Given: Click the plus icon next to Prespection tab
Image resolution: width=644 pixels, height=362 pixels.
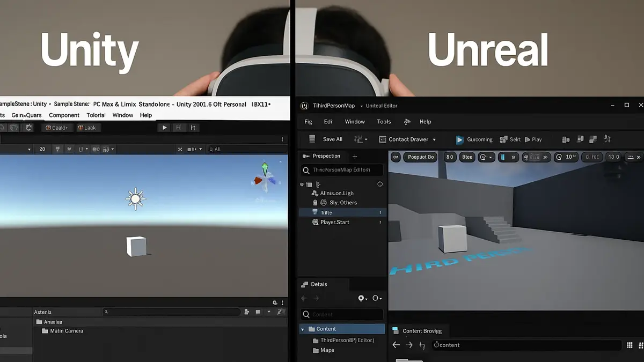Looking at the screenshot, I should pyautogui.click(x=355, y=157).
